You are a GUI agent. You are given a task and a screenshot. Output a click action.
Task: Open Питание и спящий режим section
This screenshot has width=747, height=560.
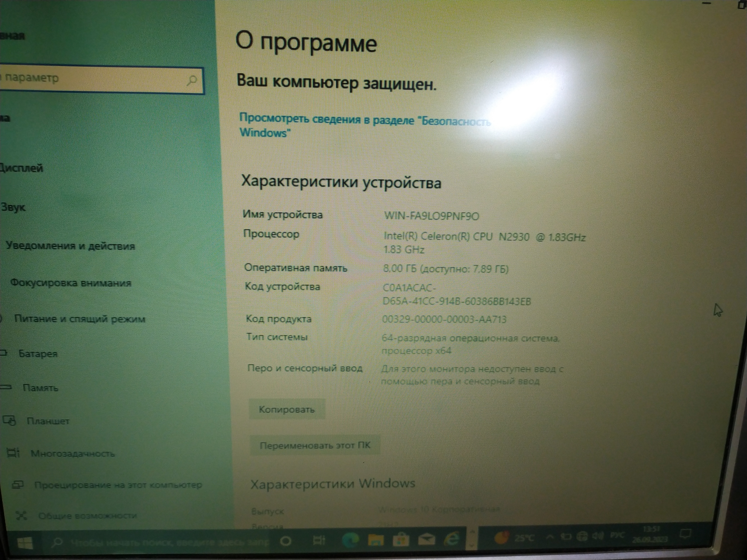click(x=80, y=319)
